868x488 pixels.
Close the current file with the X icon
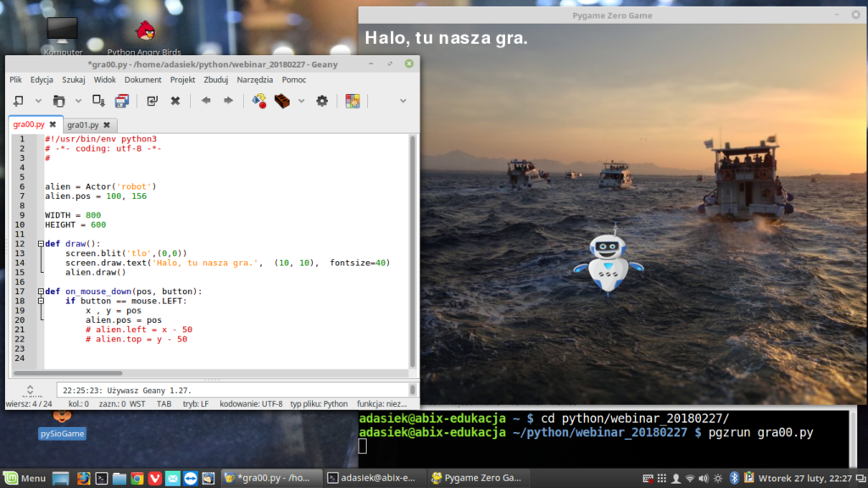point(175,100)
